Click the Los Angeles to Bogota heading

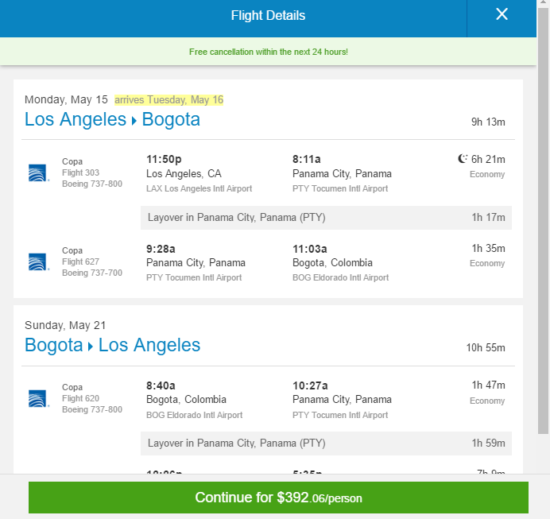[x=112, y=119]
